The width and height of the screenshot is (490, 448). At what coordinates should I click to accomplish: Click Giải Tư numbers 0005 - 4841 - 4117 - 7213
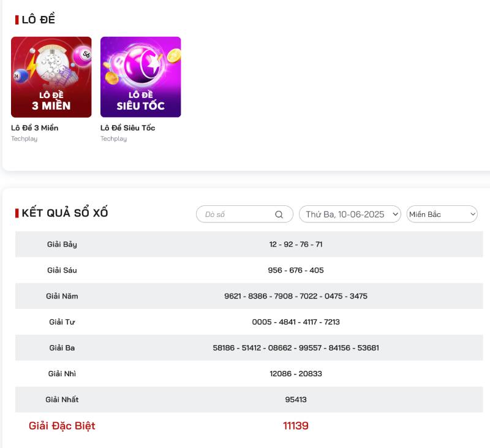tap(296, 322)
